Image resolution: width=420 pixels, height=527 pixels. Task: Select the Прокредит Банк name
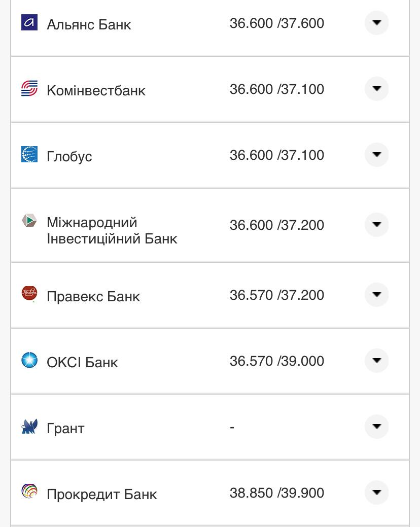tap(102, 494)
